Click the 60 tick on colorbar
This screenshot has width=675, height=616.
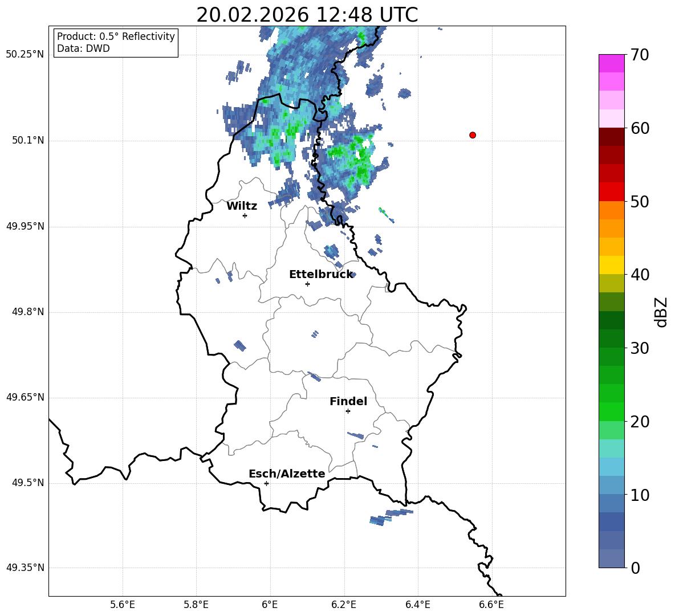tap(640, 128)
